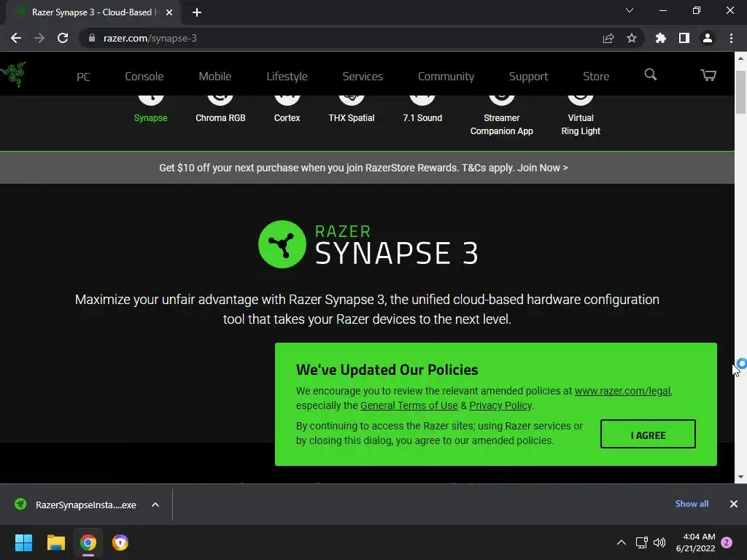Show hidden tray icons chevron
Image resolution: width=747 pixels, height=560 pixels.
(x=622, y=542)
